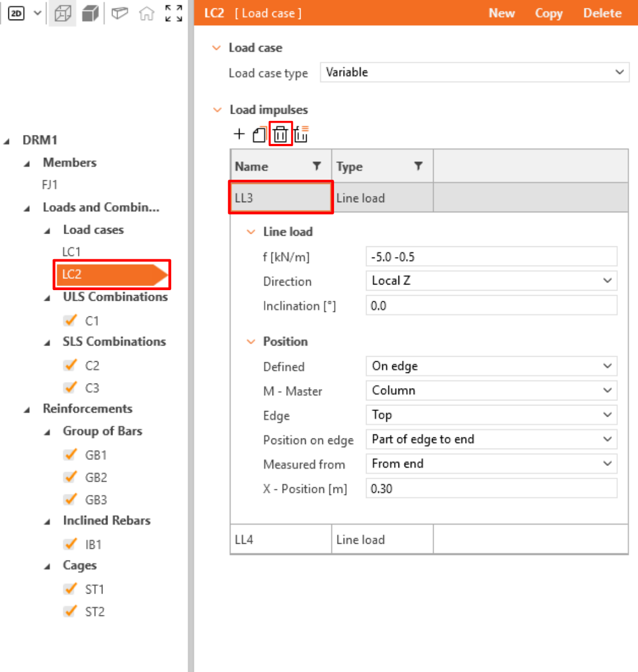Viewport: 638px width, 672px height.
Task: Open the M - Master dropdown showing Column
Action: (x=491, y=390)
